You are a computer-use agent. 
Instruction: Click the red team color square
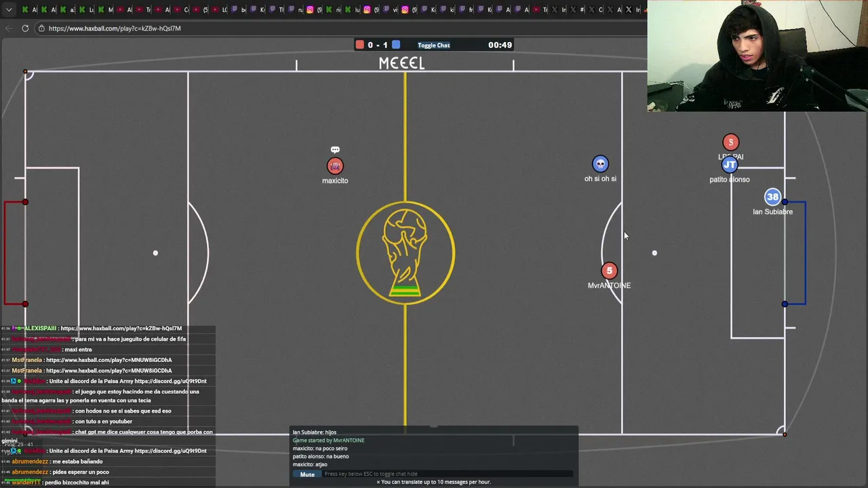click(x=359, y=45)
